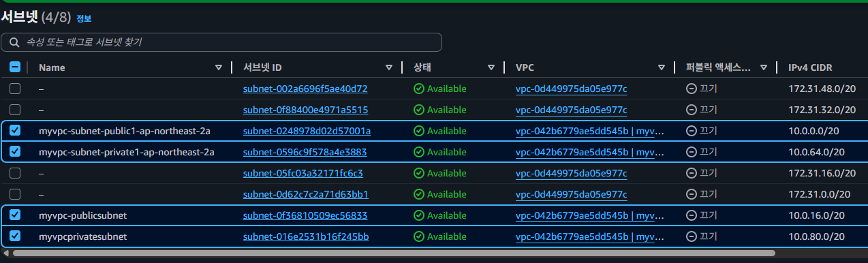Open VPC link in myvpc-publicsubnet row
The height and width of the screenshot is (263, 868).
[590, 215]
